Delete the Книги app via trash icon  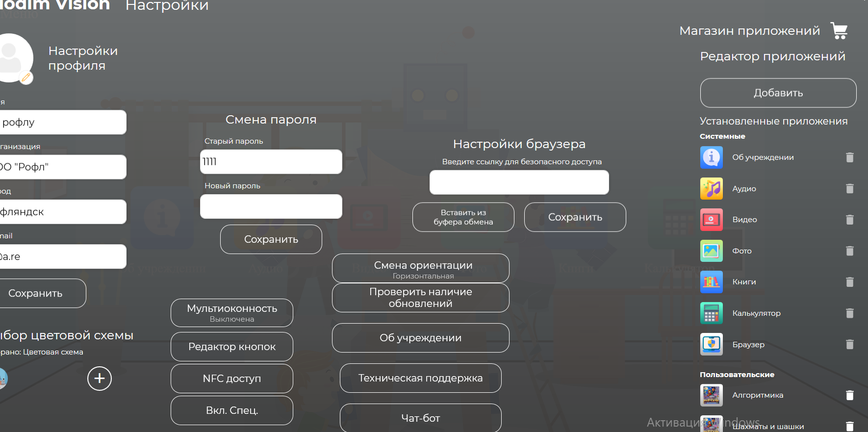click(850, 282)
